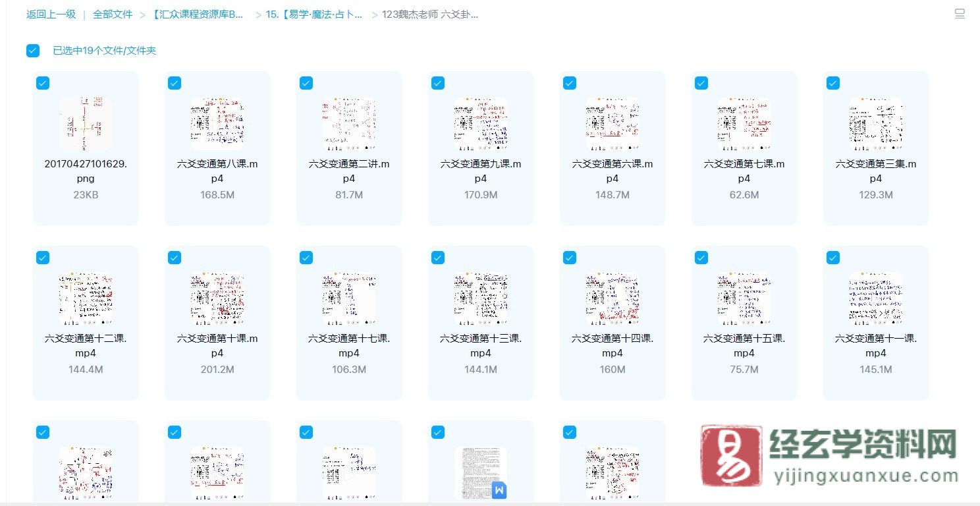Open thumbnail of 20170427101629.png
The width and height of the screenshot is (980, 506).
[x=86, y=122]
